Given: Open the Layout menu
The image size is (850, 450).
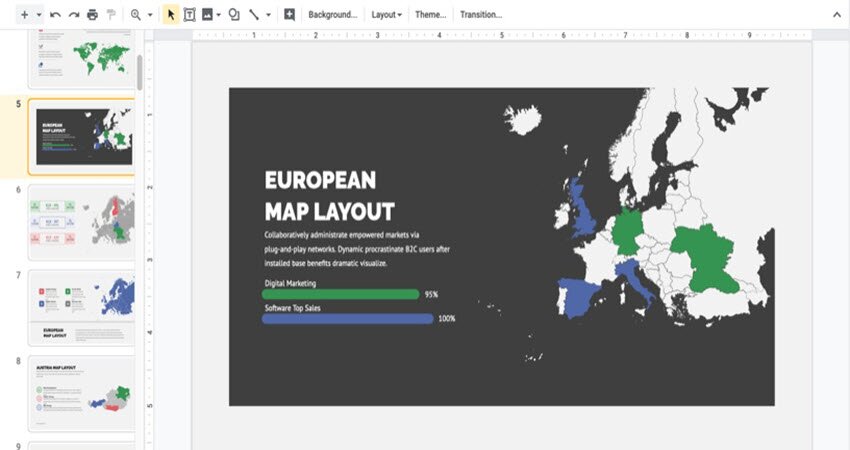Looking at the screenshot, I should pyautogui.click(x=386, y=15).
